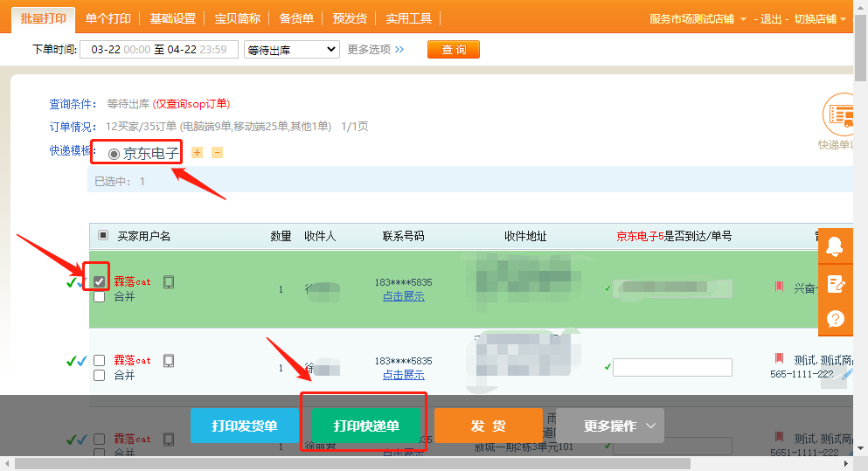
Task: Click the 退出 link
Action: click(771, 19)
